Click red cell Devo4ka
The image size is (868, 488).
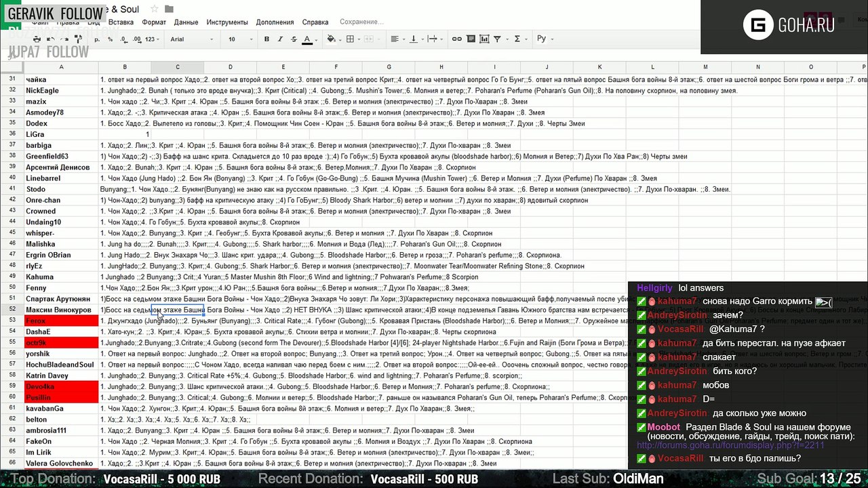(x=61, y=386)
